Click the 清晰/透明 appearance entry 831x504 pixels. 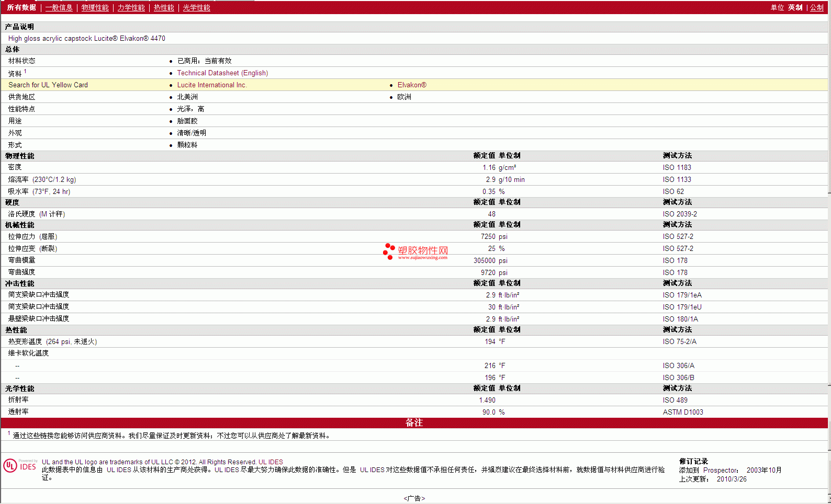click(x=192, y=133)
